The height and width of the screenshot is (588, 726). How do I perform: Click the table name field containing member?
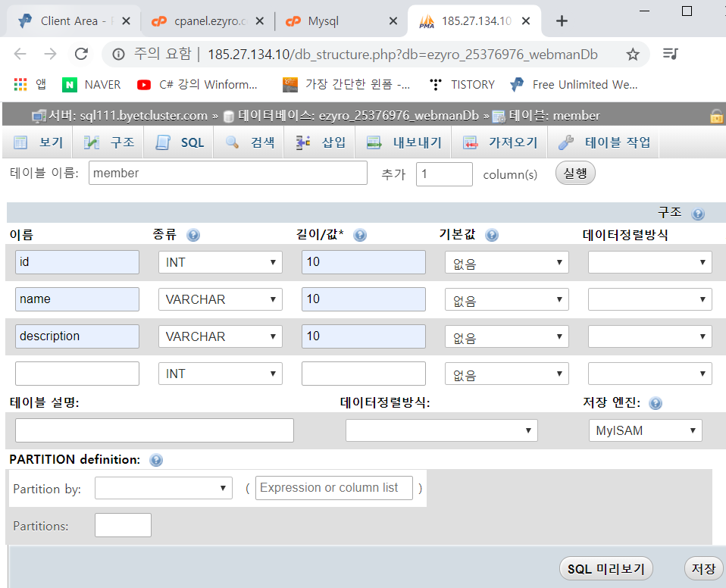tap(228, 174)
